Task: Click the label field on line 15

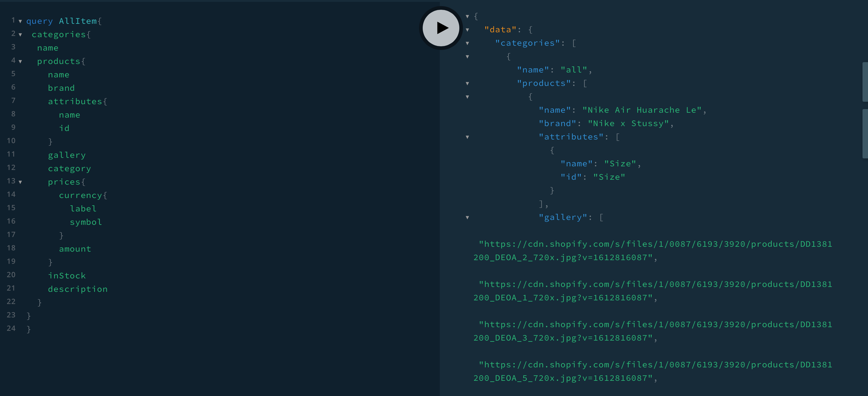Action: click(83, 209)
